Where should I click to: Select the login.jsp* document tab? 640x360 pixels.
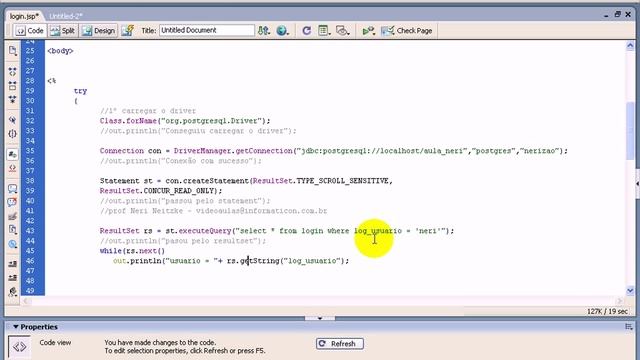coord(24,16)
